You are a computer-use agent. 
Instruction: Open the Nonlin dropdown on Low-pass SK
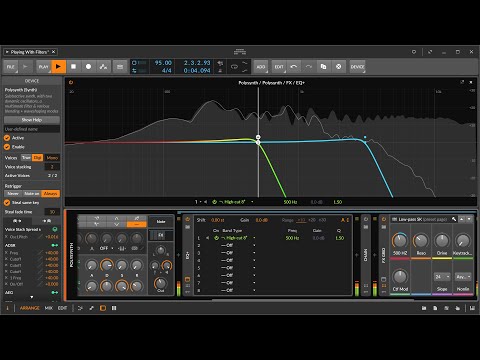pyautogui.click(x=463, y=277)
